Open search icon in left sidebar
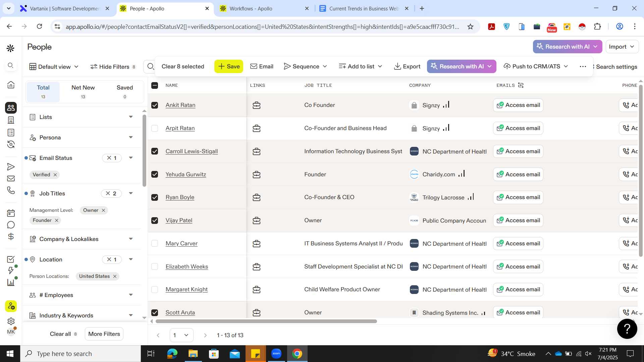 point(11,65)
